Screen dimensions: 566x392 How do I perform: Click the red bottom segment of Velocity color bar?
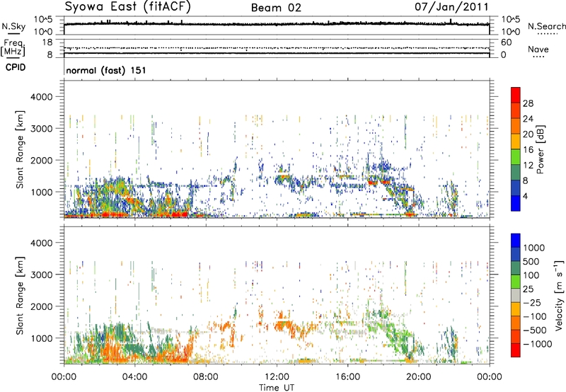(x=516, y=350)
